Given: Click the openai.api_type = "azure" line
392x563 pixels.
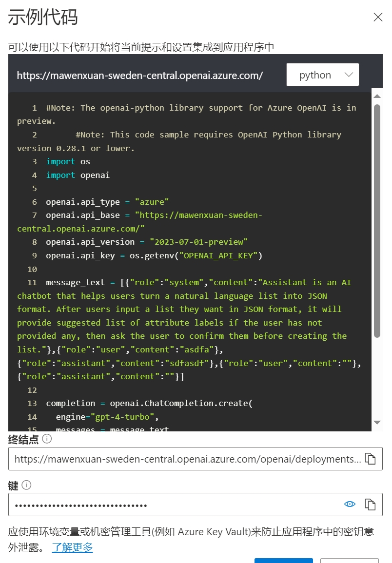Looking at the screenshot, I should click(x=107, y=202).
